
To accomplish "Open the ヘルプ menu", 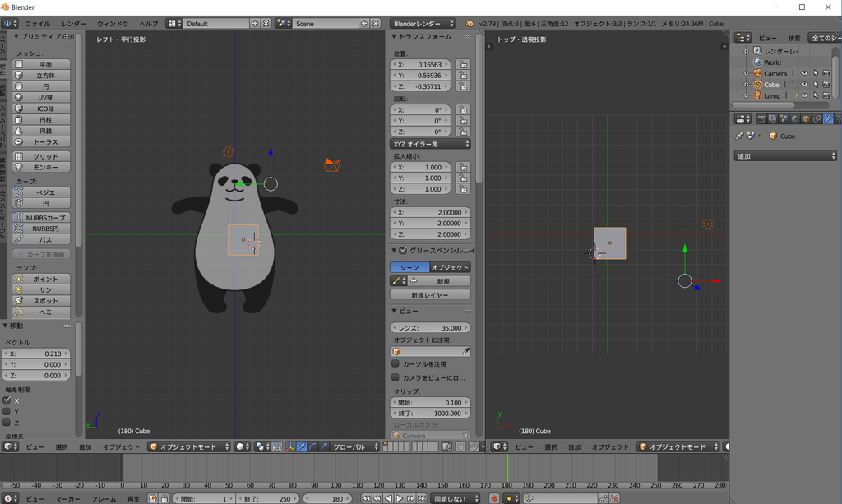I will (x=148, y=24).
